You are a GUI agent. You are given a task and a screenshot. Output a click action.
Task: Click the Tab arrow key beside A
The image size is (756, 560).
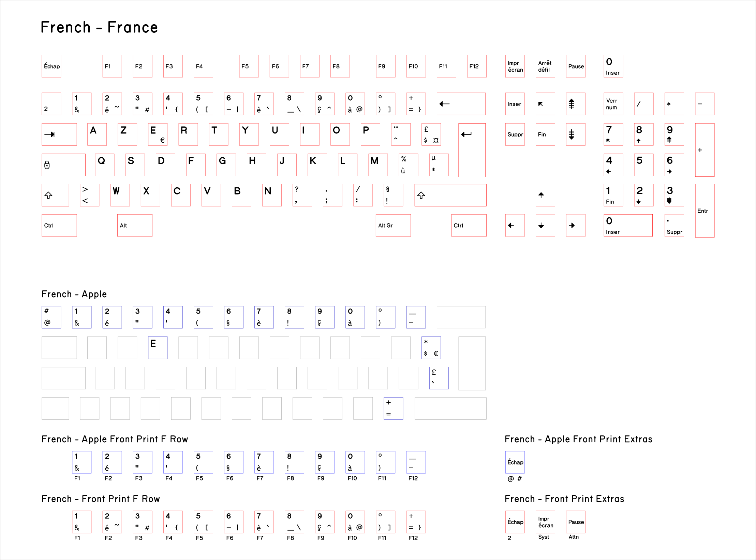click(x=59, y=134)
